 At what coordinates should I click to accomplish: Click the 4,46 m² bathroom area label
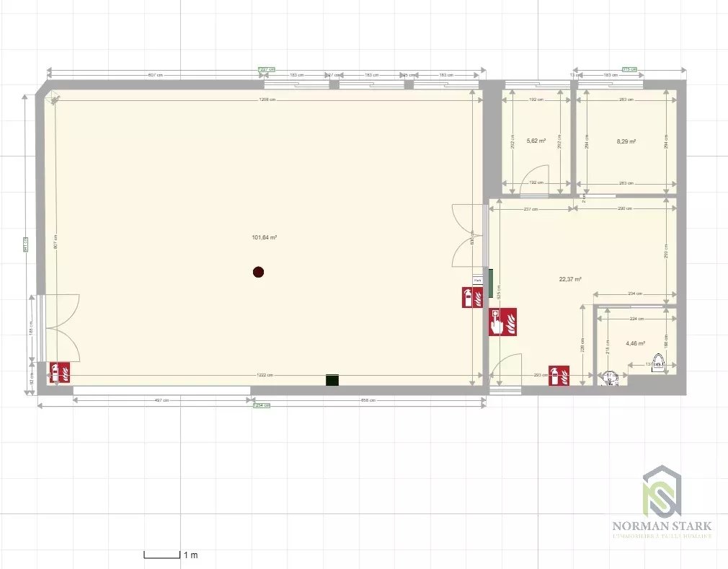(635, 344)
